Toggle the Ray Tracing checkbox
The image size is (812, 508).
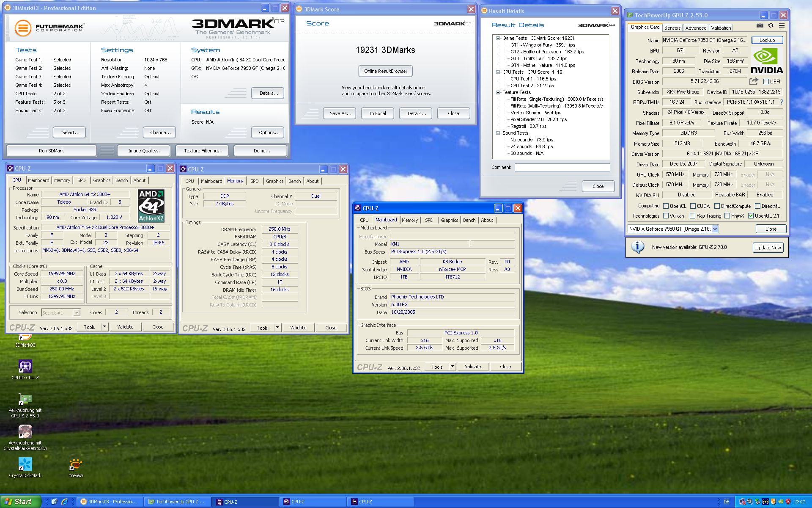point(692,216)
